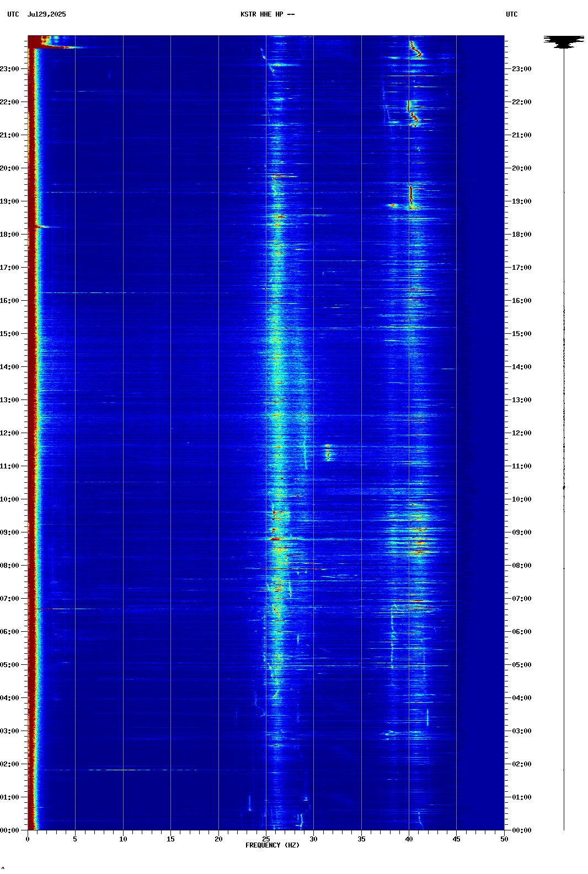Click 01:00 on the right time axis

pos(522,797)
